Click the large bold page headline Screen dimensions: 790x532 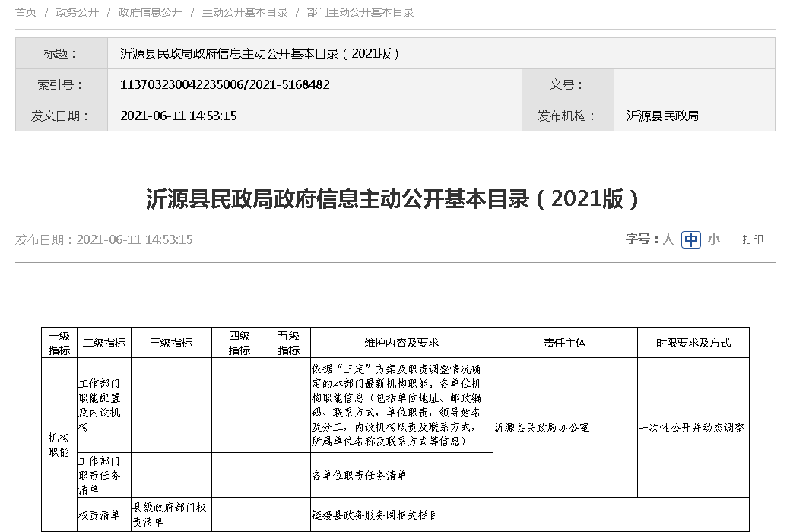[x=394, y=199]
